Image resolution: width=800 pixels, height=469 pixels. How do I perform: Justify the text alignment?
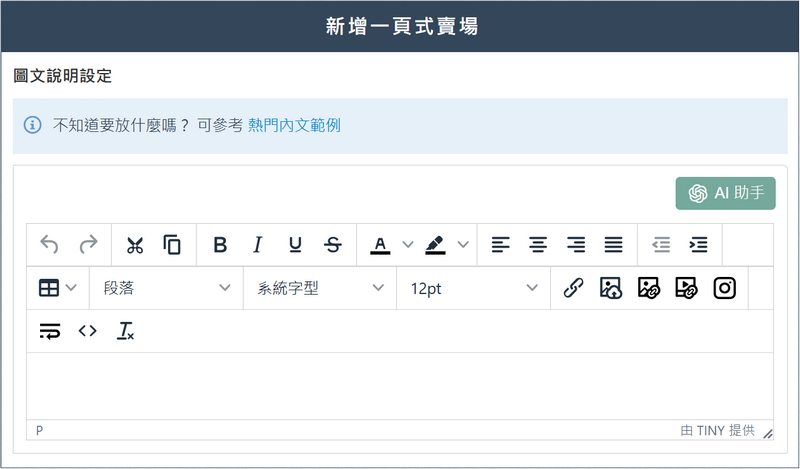(x=614, y=245)
